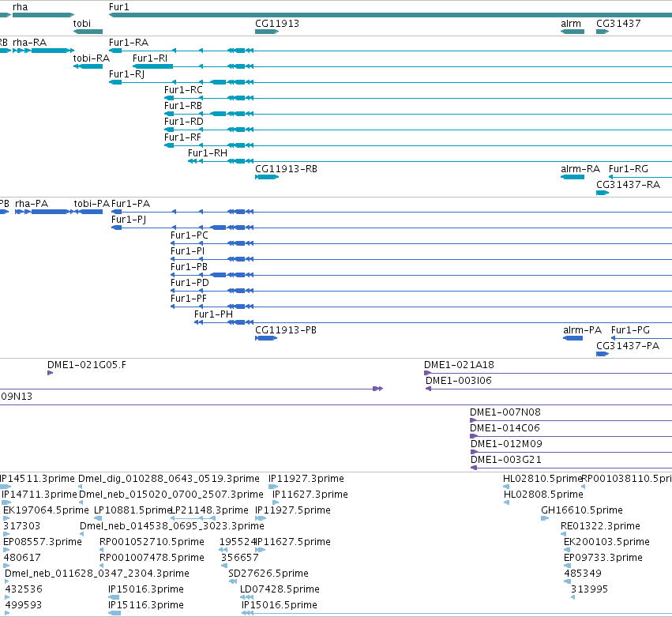The width and height of the screenshot is (672, 617).
Task: Select transcript label Fur1-RI
Action: tap(150, 58)
